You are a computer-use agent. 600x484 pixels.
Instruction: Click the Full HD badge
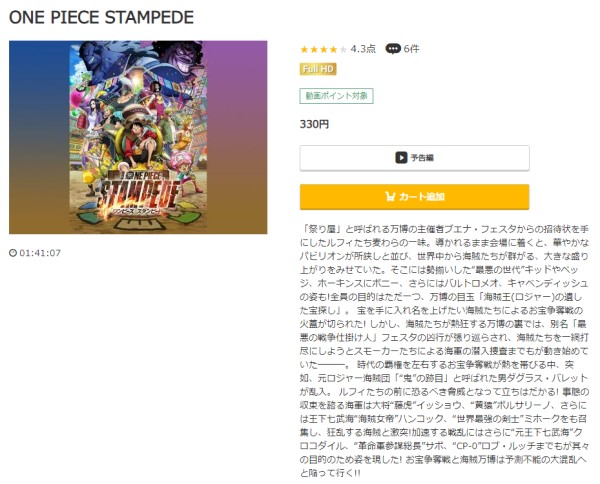[x=318, y=69]
